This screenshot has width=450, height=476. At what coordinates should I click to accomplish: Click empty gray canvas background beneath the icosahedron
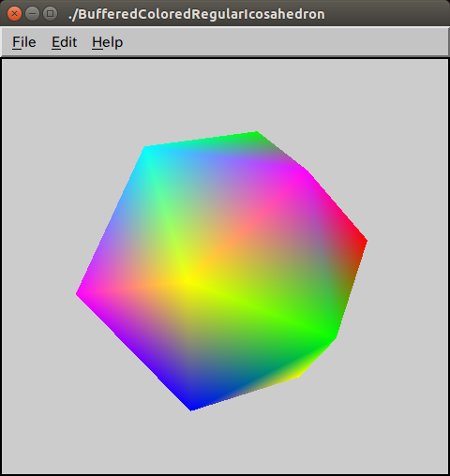tap(225, 443)
